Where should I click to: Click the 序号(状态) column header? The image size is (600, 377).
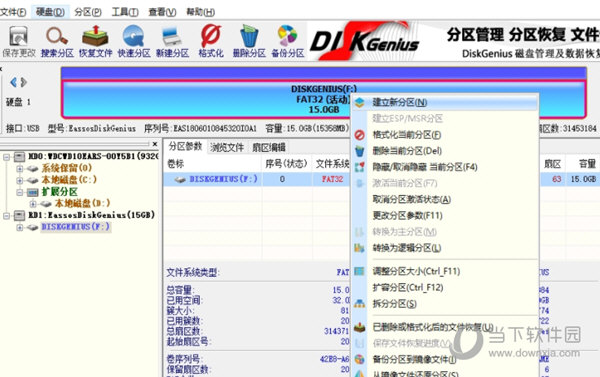pyautogui.click(x=286, y=164)
